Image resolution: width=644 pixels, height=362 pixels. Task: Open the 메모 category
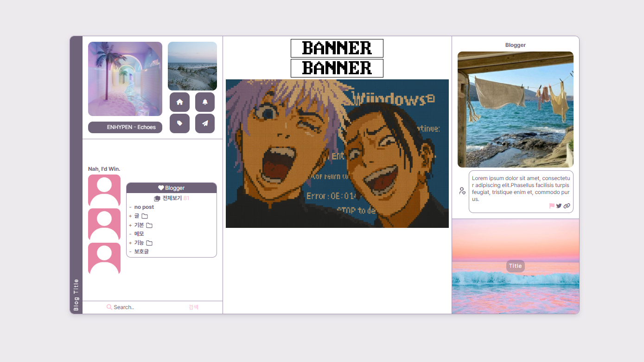[139, 234]
